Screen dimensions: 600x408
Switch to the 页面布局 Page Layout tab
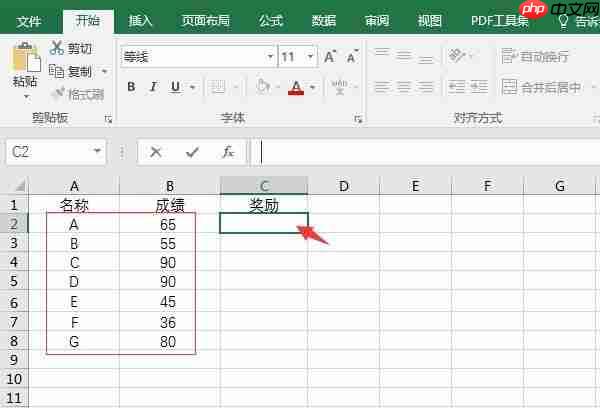(x=206, y=21)
